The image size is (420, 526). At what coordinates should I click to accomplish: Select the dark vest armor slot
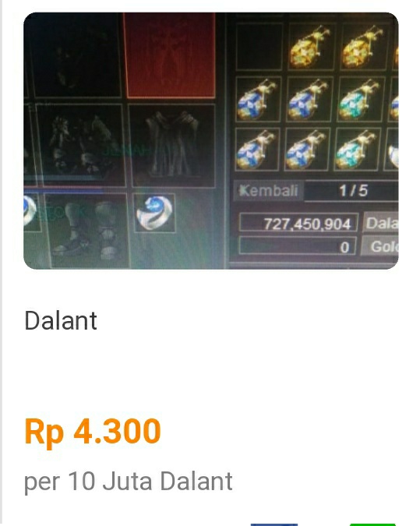(172, 145)
